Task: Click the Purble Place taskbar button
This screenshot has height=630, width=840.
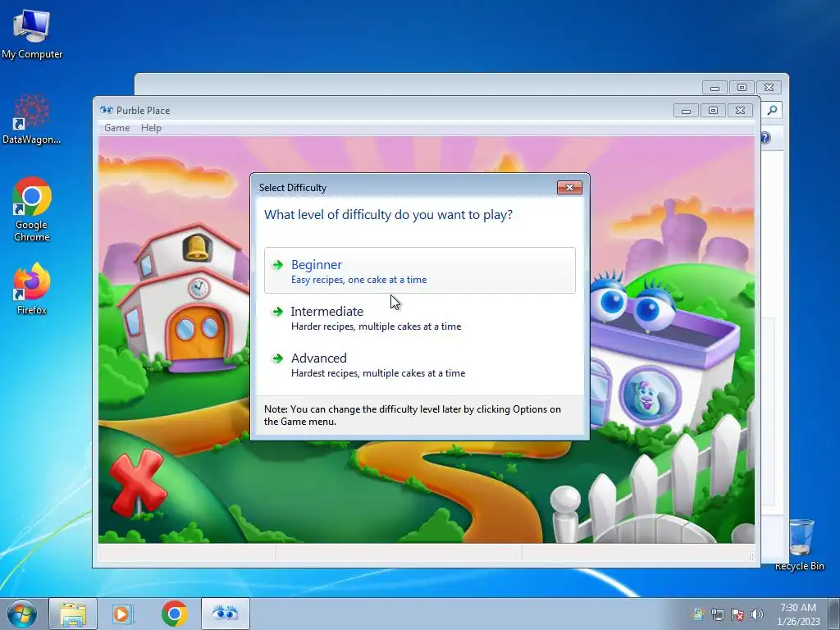Action: 225,614
